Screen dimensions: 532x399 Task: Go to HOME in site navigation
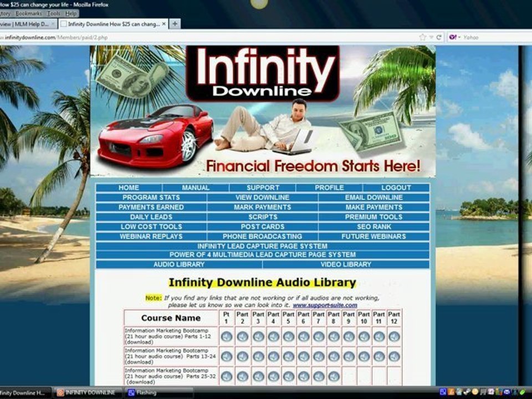tap(129, 188)
